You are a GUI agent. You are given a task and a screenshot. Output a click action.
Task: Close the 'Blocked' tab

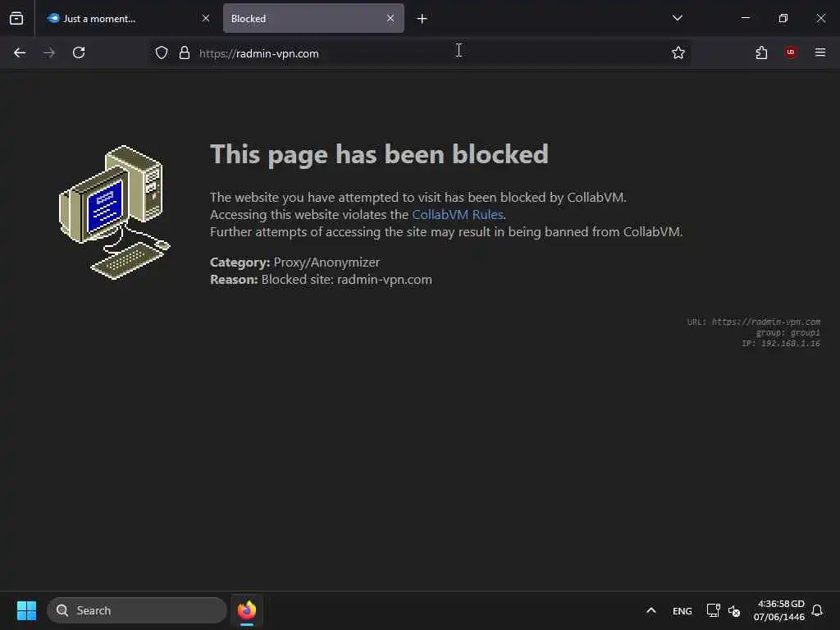(390, 18)
